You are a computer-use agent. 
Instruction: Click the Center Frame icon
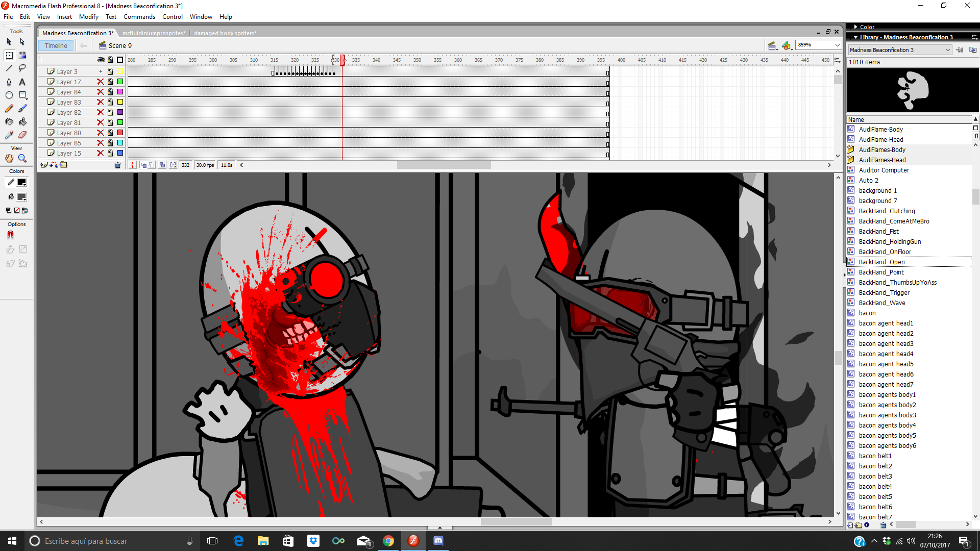coord(133,165)
